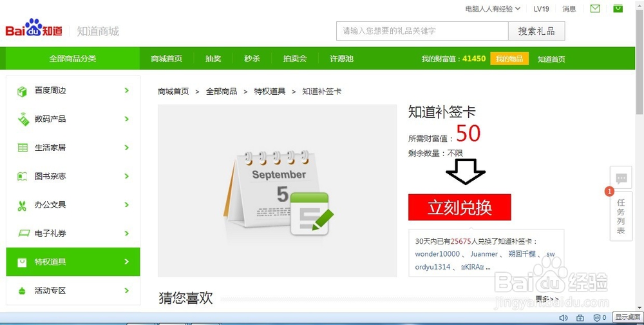This screenshot has width=644, height=325.
Task: Click the 知道补签卡 product title
Action: tap(442, 112)
